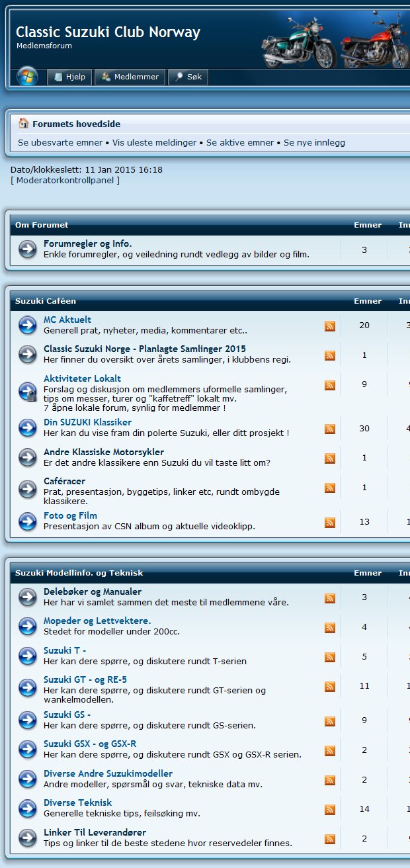
Task: Click status icon for Planlagte Samlinger 2015
Action: [28, 355]
